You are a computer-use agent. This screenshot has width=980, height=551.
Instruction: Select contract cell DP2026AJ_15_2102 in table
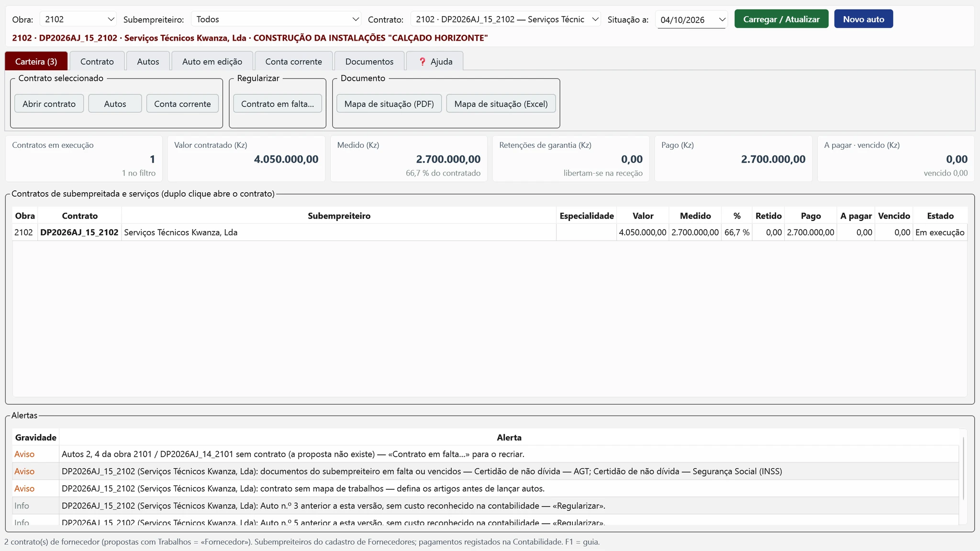(79, 232)
